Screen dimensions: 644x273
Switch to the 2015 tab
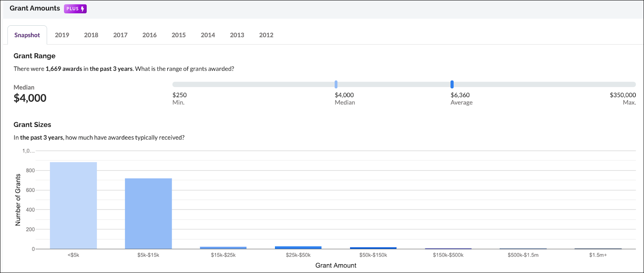click(178, 35)
